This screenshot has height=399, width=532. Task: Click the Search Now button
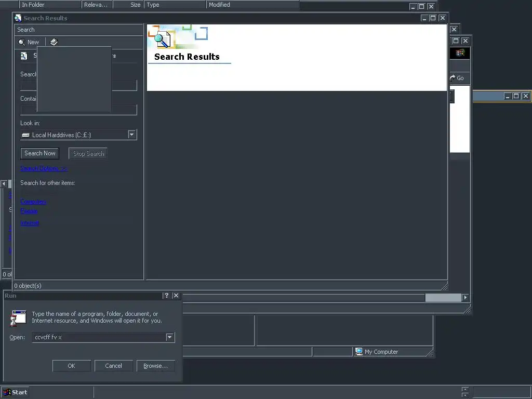click(39, 153)
